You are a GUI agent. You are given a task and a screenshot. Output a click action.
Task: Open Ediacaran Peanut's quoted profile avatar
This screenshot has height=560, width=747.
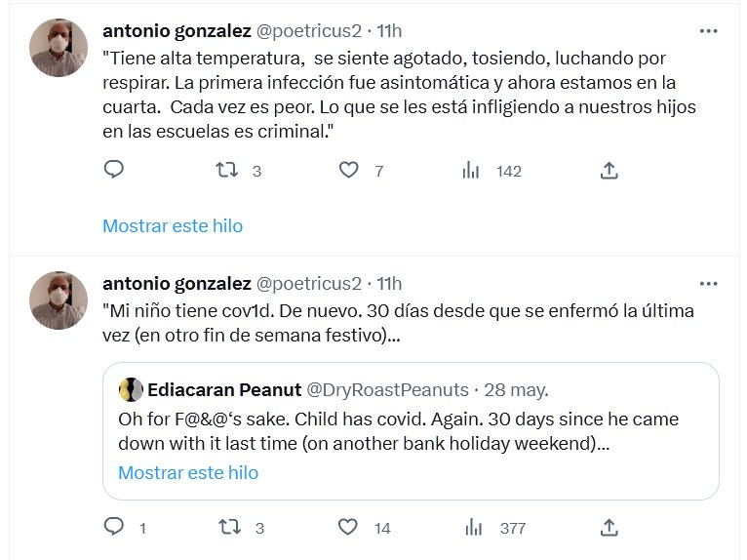coord(131,390)
